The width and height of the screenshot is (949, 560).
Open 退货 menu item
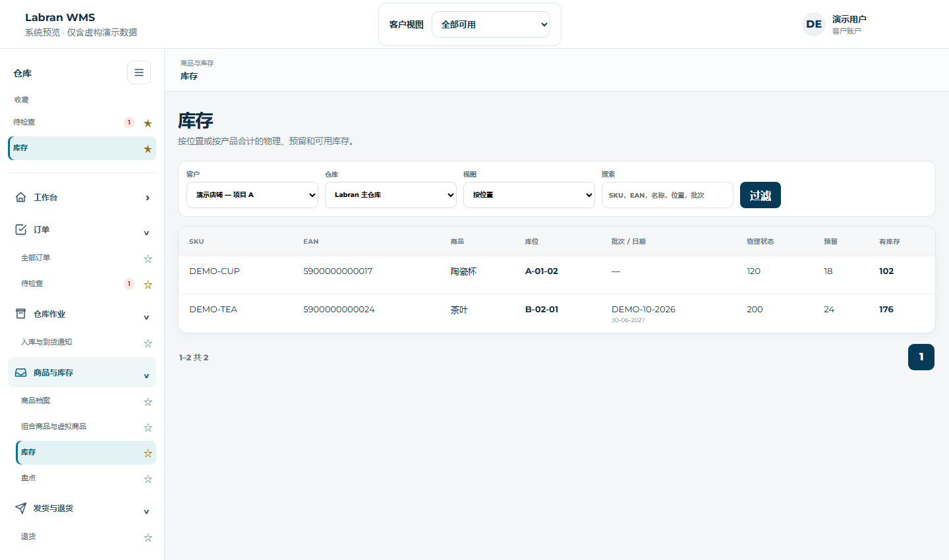pos(28,536)
